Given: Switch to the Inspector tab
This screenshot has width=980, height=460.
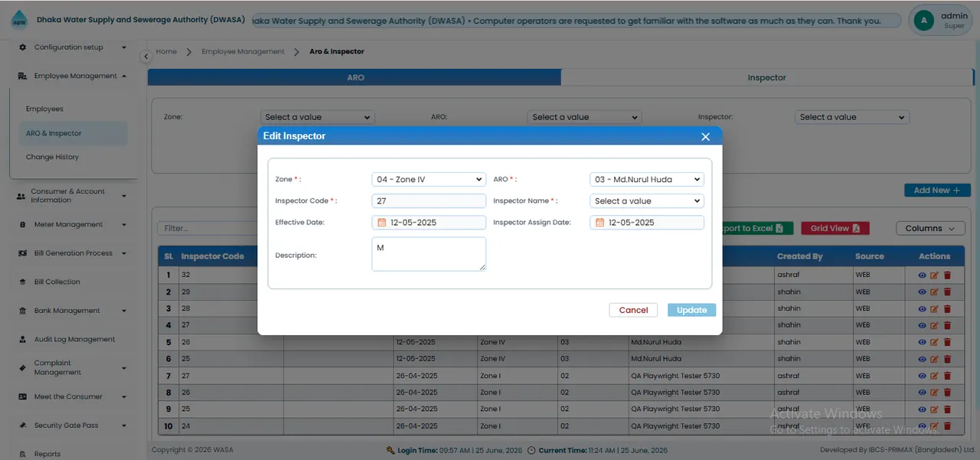Looking at the screenshot, I should tap(767, 77).
